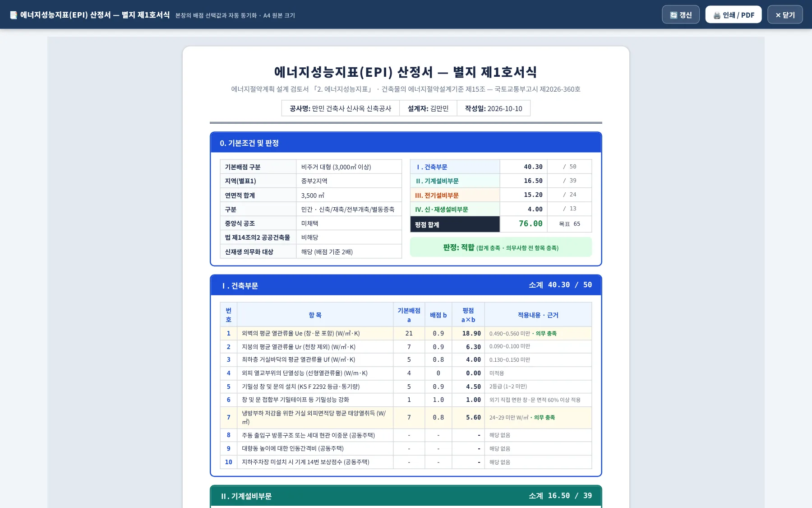The image size is (812, 508).
Task: Click the 갱신 refresh button
Action: 681,15
